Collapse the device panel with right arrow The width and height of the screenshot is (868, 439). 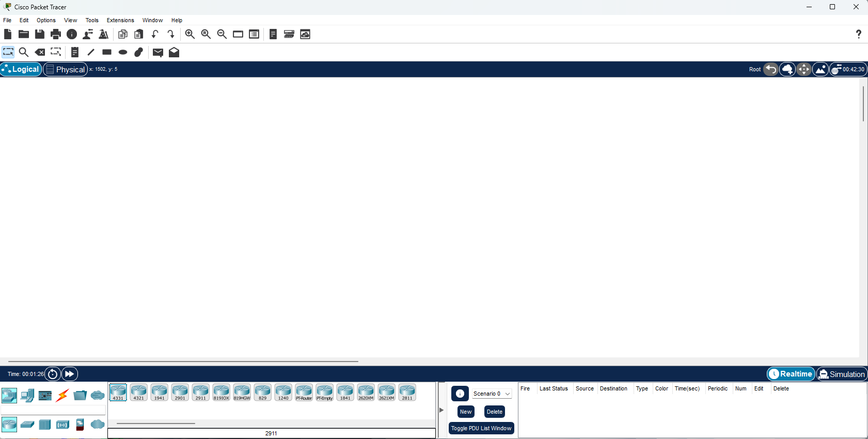click(x=441, y=410)
